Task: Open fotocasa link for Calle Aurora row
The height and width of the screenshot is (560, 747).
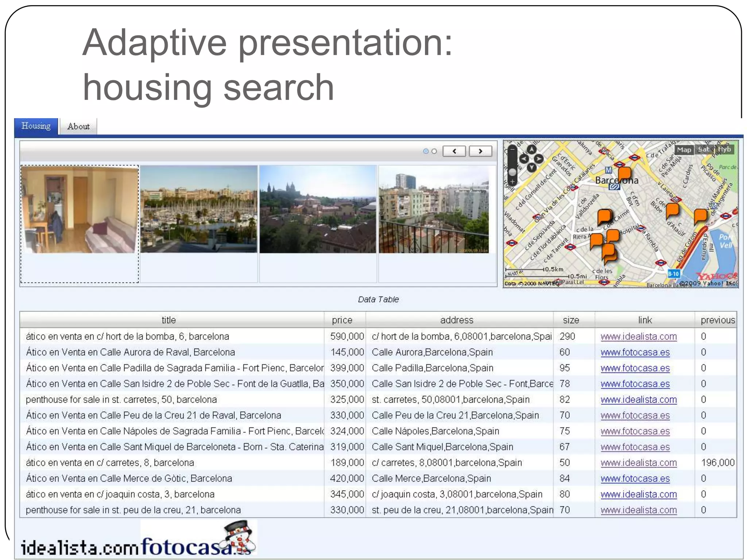Action: (x=635, y=353)
